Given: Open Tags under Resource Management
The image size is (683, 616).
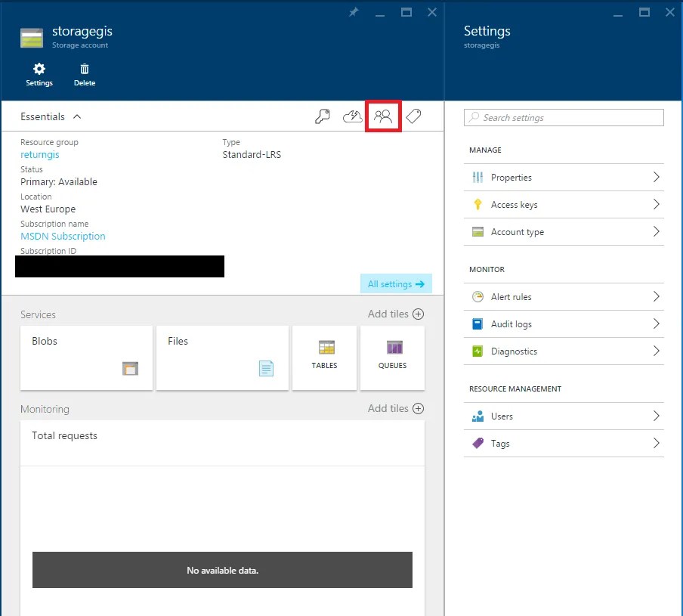Looking at the screenshot, I should coord(564,443).
